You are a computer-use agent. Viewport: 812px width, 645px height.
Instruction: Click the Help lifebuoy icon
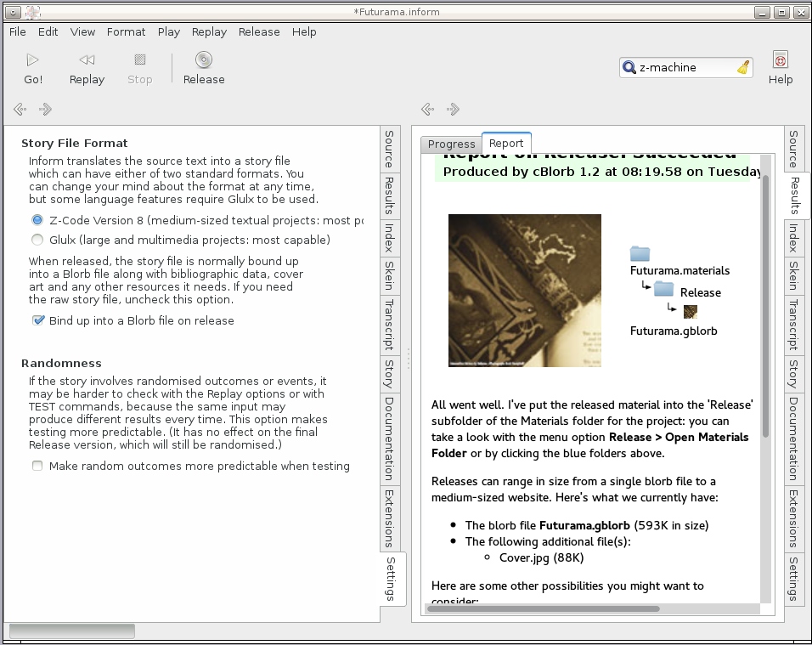coord(781,60)
